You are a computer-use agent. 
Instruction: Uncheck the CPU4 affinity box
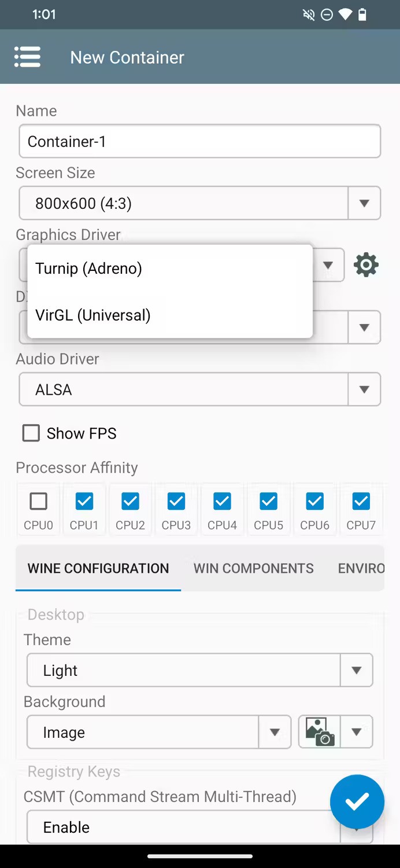pyautogui.click(x=223, y=501)
